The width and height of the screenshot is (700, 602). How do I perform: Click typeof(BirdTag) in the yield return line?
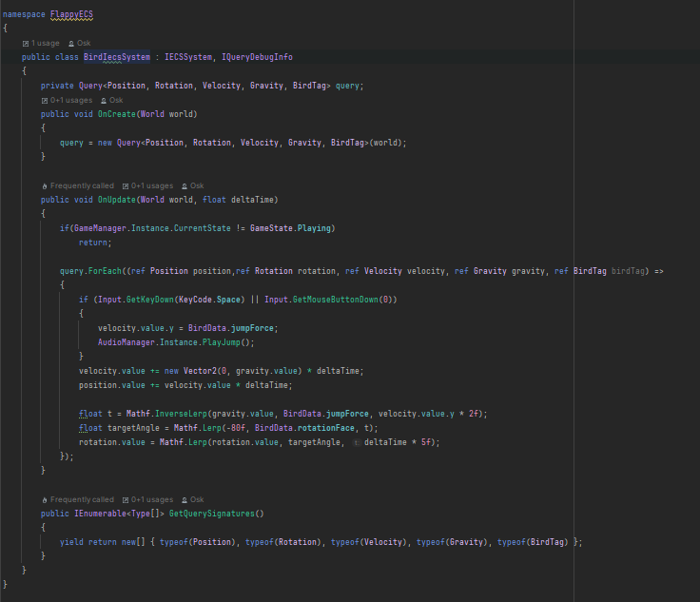(x=533, y=542)
